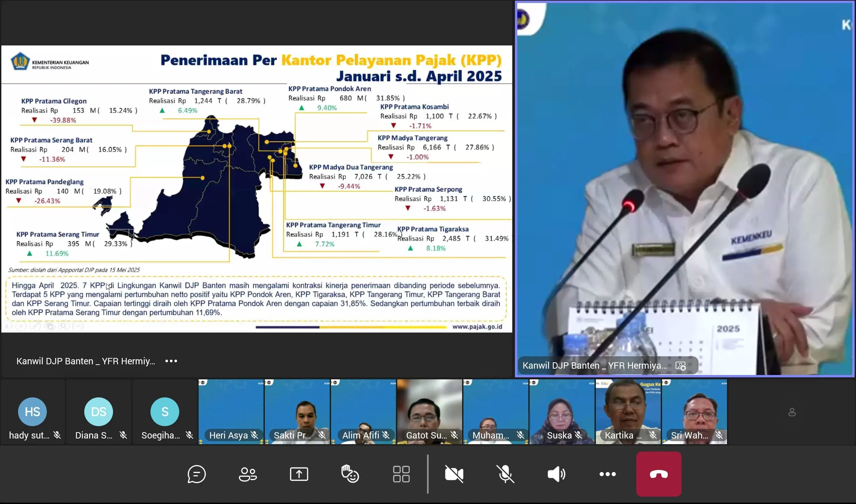Open the chat panel icon
The width and height of the screenshot is (856, 504).
tap(196, 474)
